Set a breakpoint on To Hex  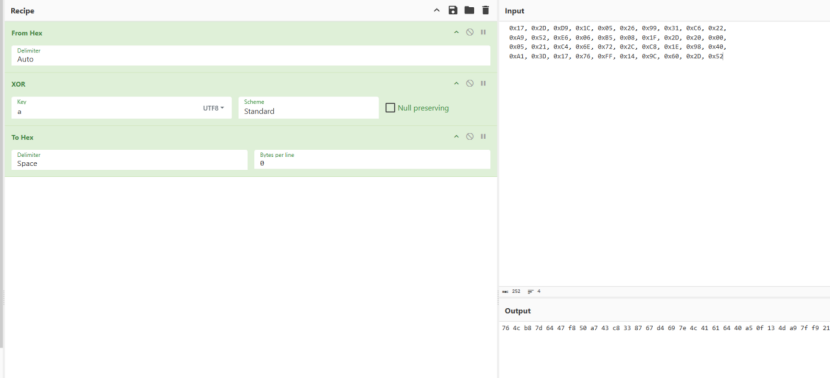pyautogui.click(x=483, y=137)
